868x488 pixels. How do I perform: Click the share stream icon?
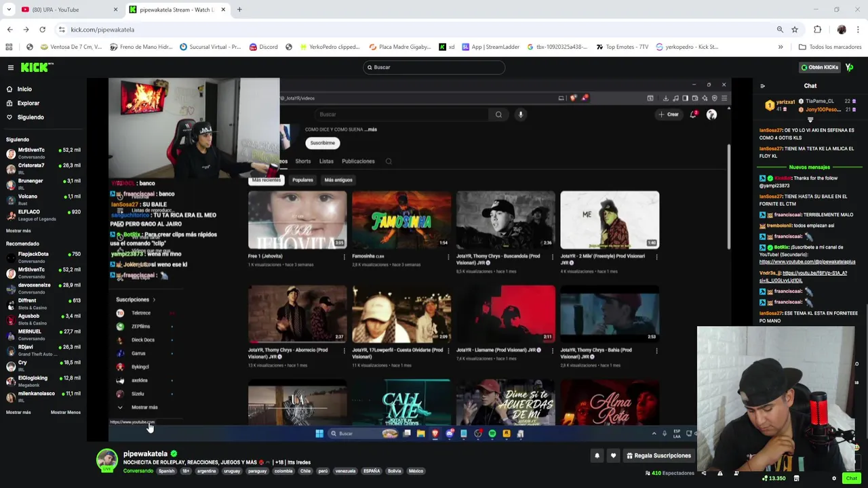[703, 473]
